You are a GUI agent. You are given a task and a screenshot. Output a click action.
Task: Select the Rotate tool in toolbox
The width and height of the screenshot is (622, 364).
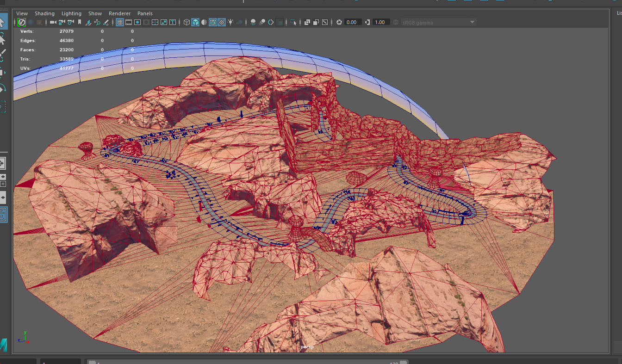(3, 88)
